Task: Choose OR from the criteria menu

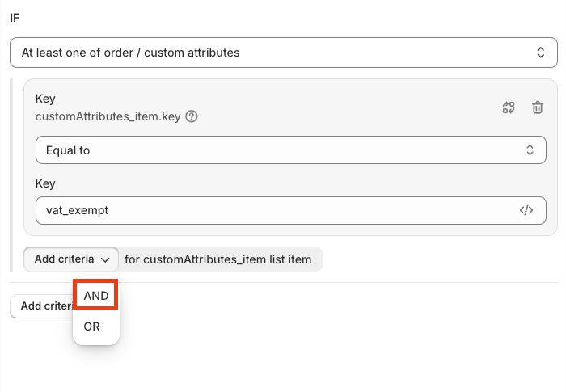Action: (92, 327)
